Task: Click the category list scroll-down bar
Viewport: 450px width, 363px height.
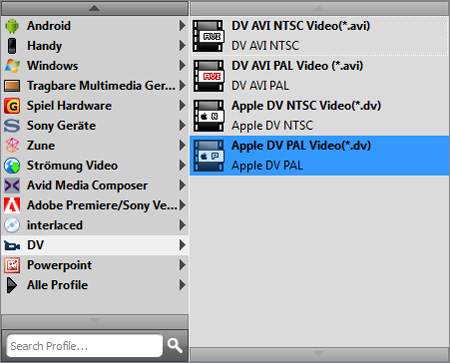Action: (95, 321)
